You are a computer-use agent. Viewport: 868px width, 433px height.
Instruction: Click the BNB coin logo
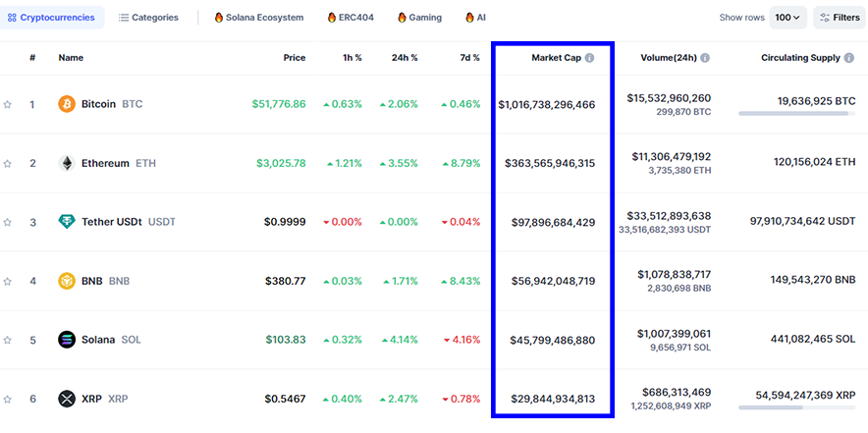pyautogui.click(x=67, y=281)
